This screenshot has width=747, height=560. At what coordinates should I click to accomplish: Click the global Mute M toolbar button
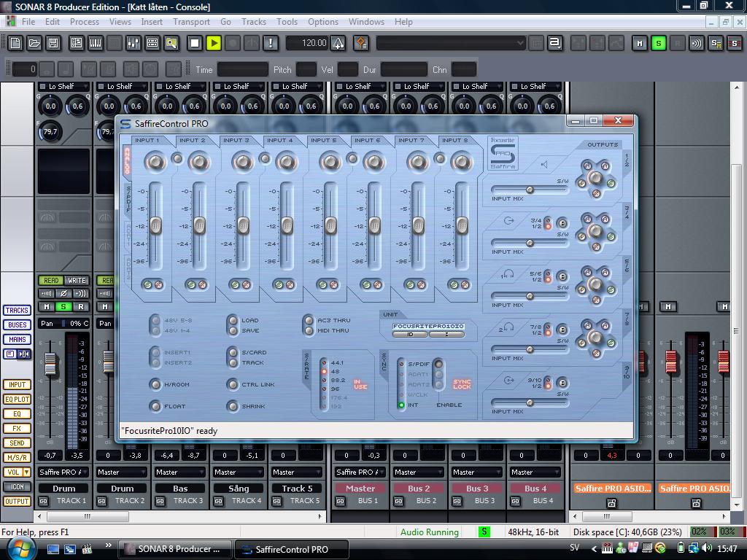point(640,43)
